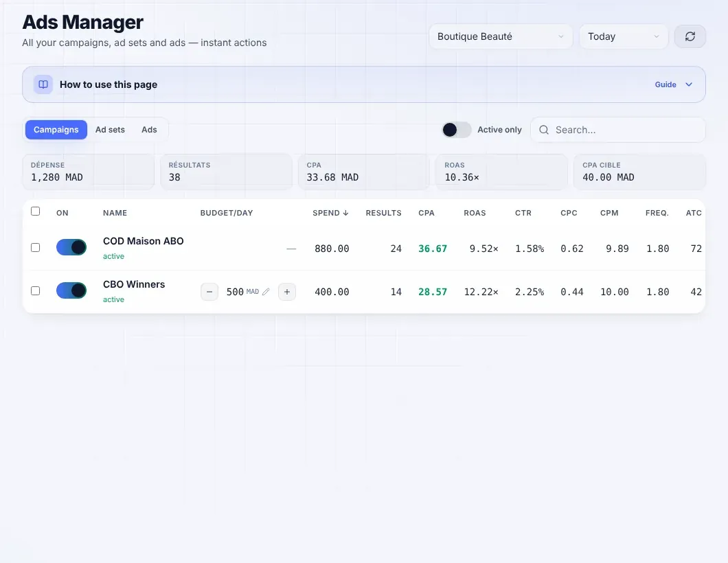Click the 9.52× ROAS value
728x563 pixels.
pos(484,249)
